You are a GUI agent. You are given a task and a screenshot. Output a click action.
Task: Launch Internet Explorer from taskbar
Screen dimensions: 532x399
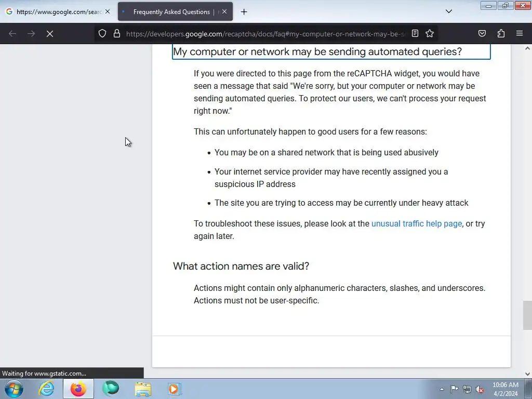pyautogui.click(x=46, y=389)
